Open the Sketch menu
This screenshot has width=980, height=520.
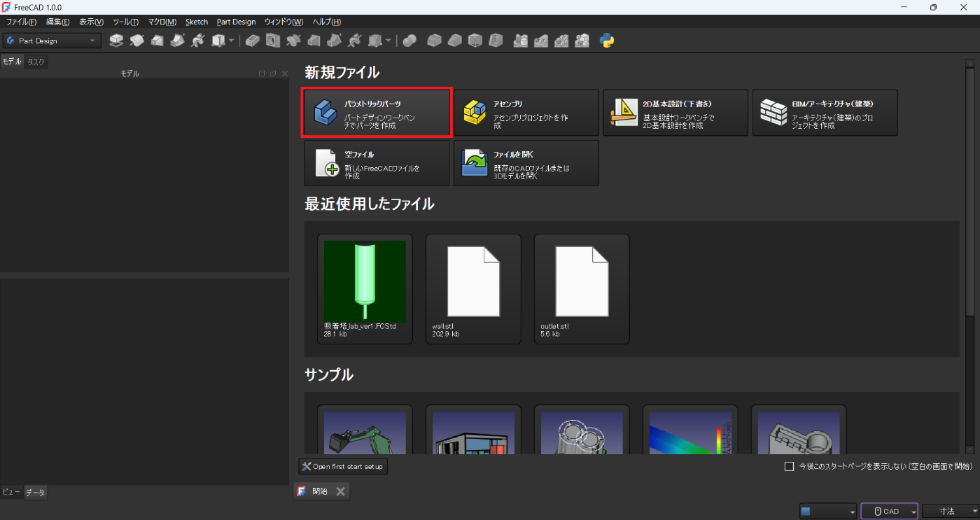click(197, 22)
